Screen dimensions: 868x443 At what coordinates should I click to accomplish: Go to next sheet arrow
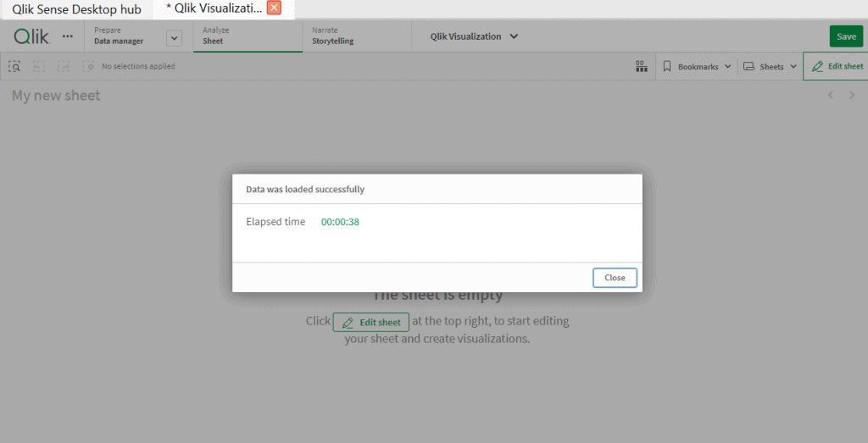coord(852,95)
